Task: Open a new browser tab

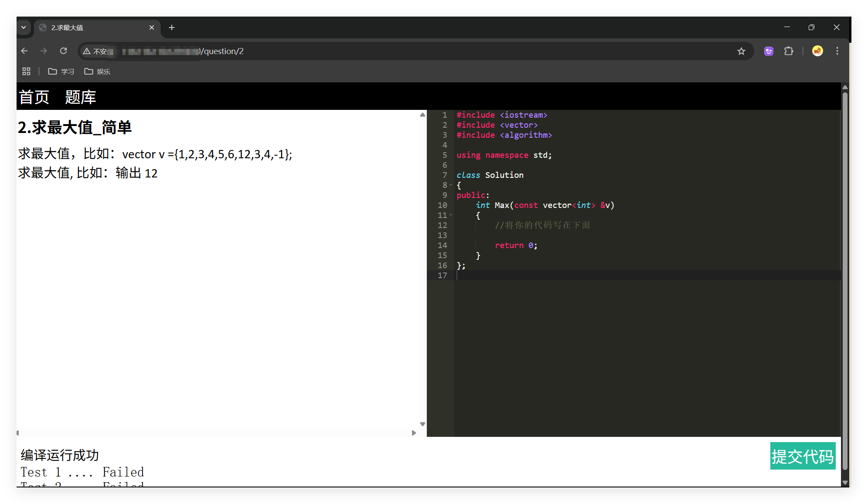Action: 172,27
